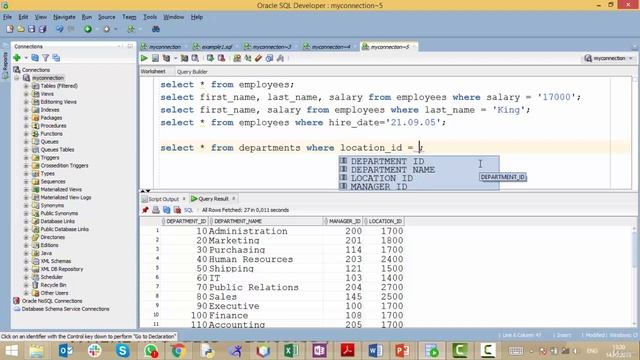Select the Triggers tree item
This screenshot has width=640, height=360.
(50, 158)
